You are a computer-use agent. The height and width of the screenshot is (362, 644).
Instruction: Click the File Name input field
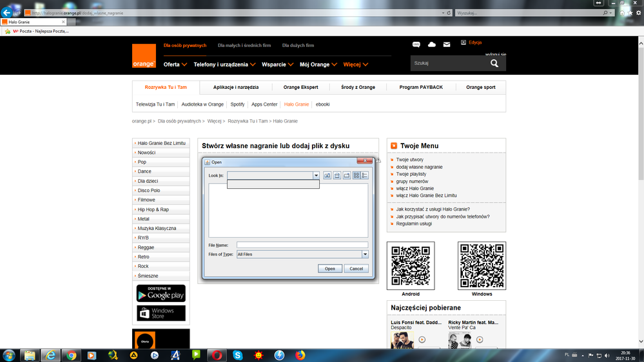[x=302, y=245]
